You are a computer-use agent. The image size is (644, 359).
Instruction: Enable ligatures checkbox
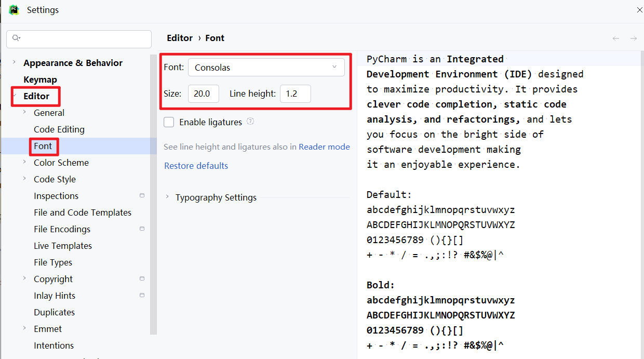169,122
